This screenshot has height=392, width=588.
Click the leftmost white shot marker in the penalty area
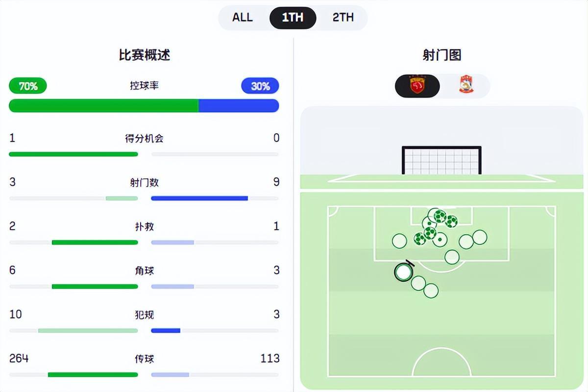pyautogui.click(x=399, y=241)
